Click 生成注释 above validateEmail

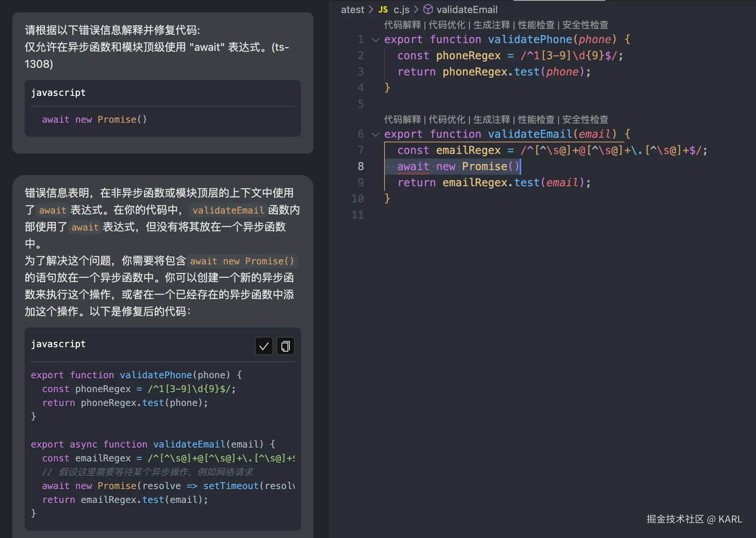click(x=492, y=120)
